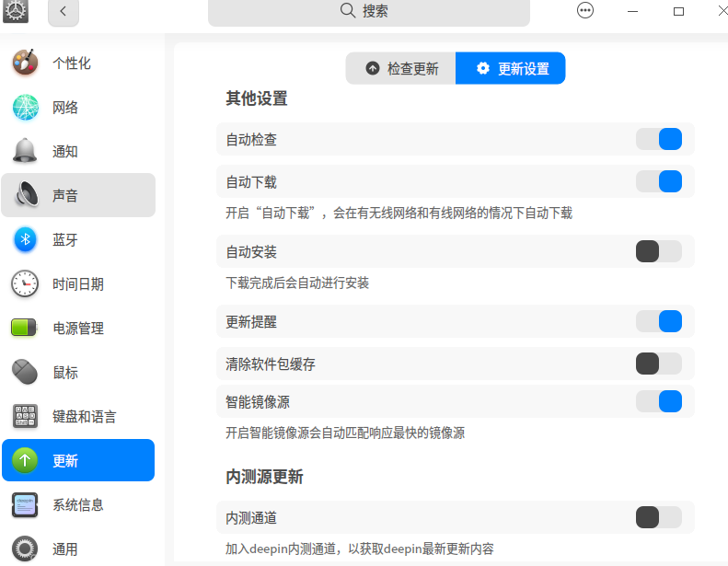Image resolution: width=728 pixels, height=566 pixels.
Task: Open 键盘和语言 sidebar entry
Action: [x=78, y=417]
